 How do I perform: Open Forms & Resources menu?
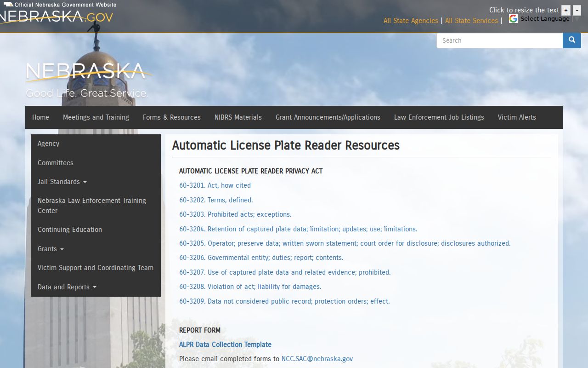pos(172,117)
